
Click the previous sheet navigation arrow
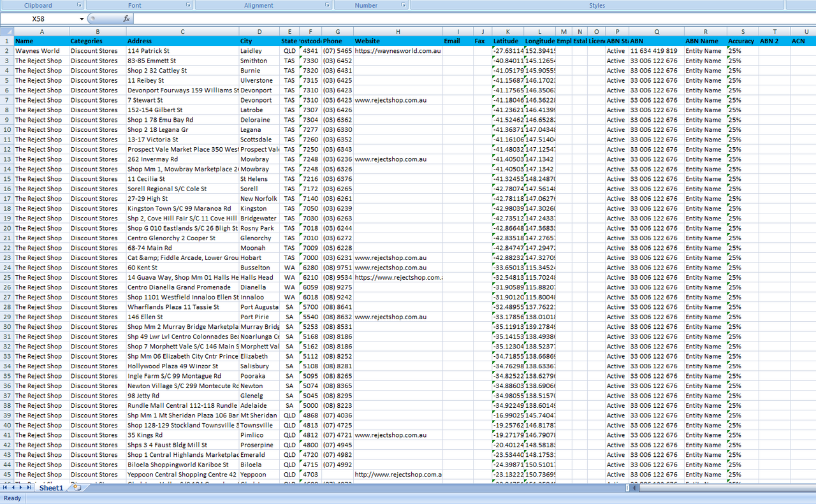click(13, 487)
